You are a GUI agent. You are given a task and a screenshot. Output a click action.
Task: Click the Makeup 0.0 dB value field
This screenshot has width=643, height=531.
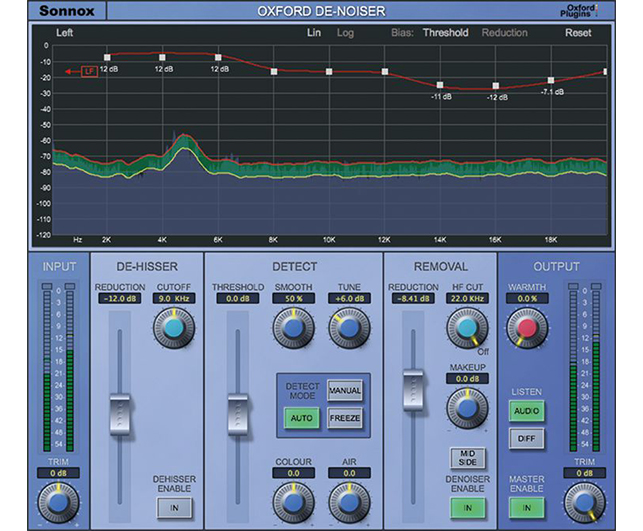467,379
